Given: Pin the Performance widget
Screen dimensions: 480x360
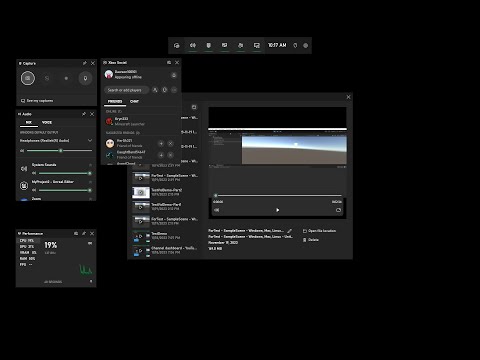Looking at the screenshot, I should click(84, 233).
